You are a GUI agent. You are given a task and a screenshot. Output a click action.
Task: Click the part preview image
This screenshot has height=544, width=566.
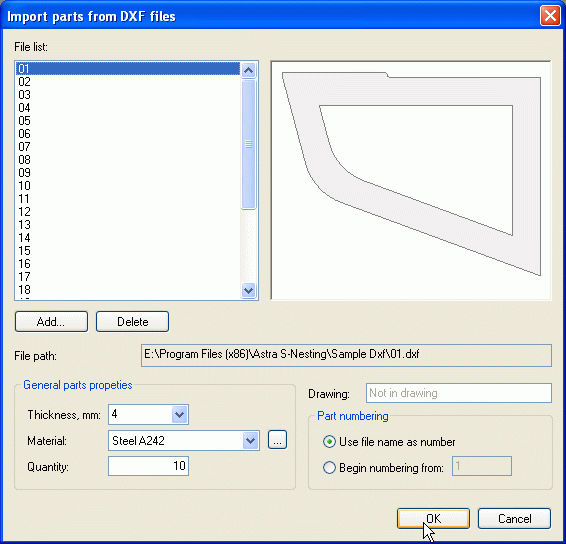(x=411, y=180)
